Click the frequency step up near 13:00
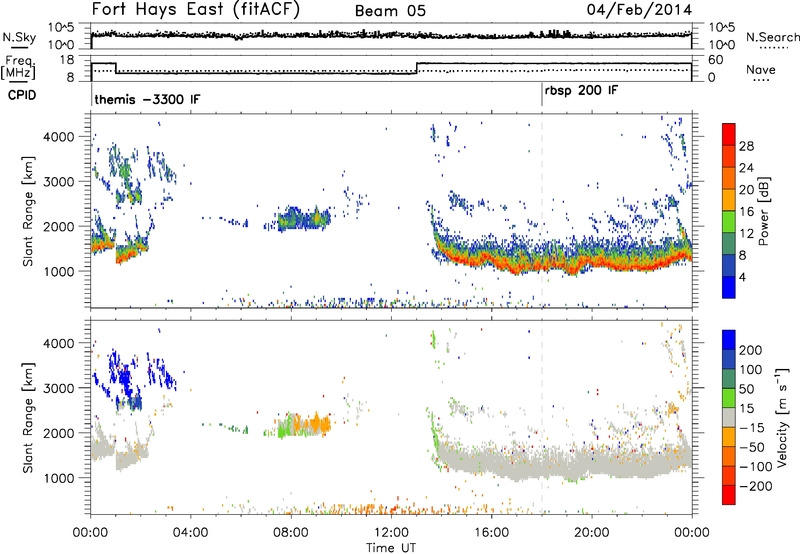 [417, 68]
